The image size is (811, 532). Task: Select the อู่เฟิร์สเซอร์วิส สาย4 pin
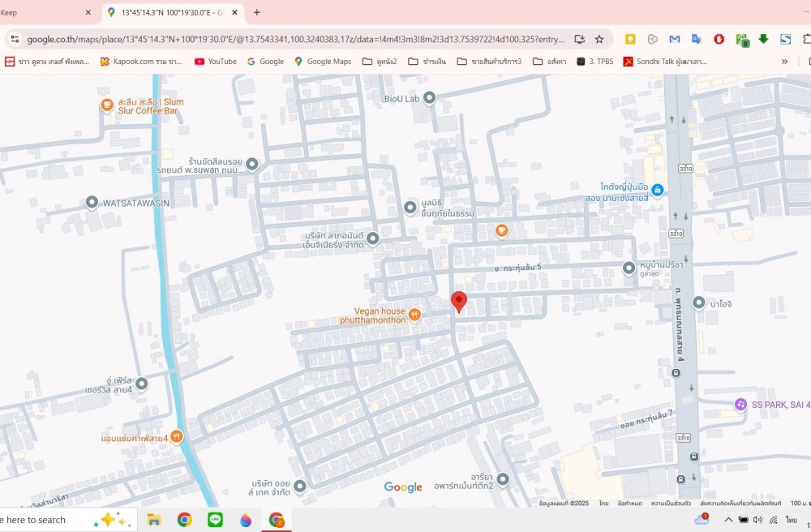pos(141,384)
